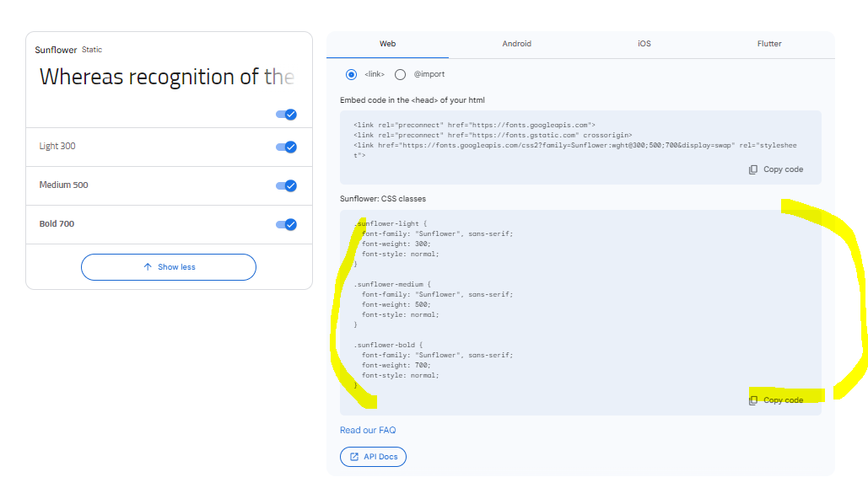This screenshot has width=868, height=488.
Task: Click the Sunflower font name
Action: click(56, 50)
